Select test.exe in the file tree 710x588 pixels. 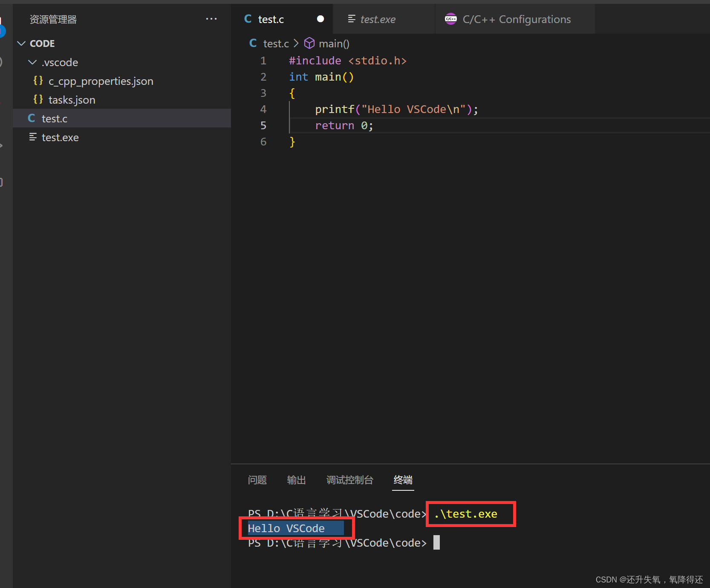click(122, 137)
